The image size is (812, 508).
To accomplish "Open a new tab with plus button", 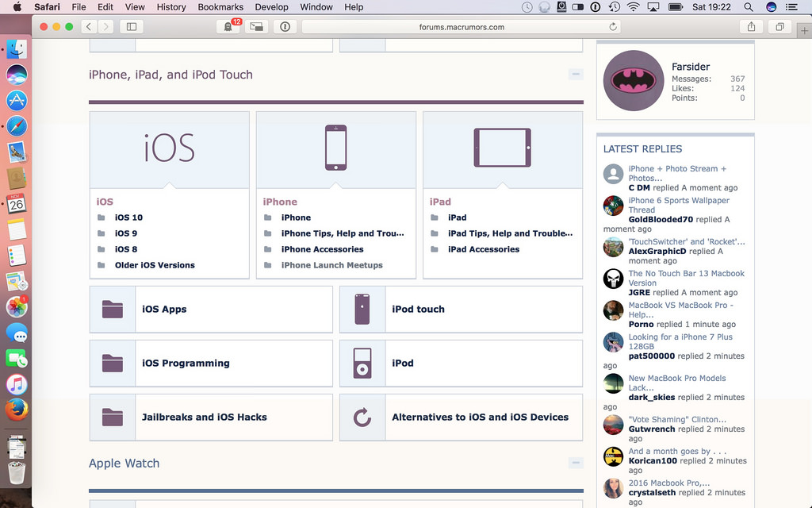I will click(x=804, y=31).
